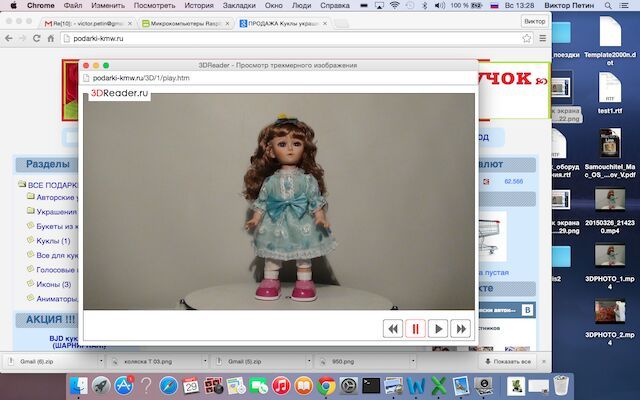The width and height of the screenshot is (640, 400).
Task: Open the Изменить menu
Action: tap(108, 5)
